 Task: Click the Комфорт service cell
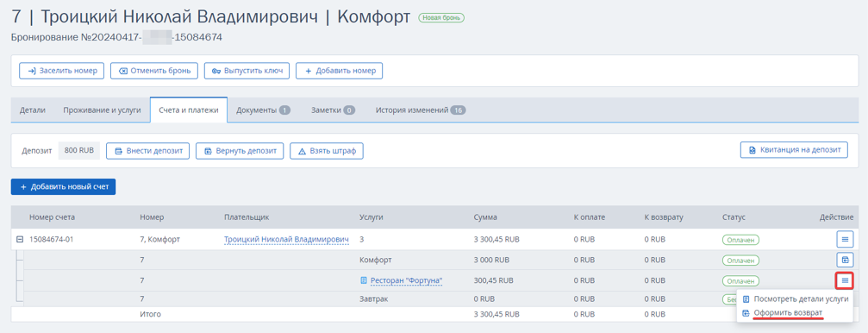coord(375,260)
